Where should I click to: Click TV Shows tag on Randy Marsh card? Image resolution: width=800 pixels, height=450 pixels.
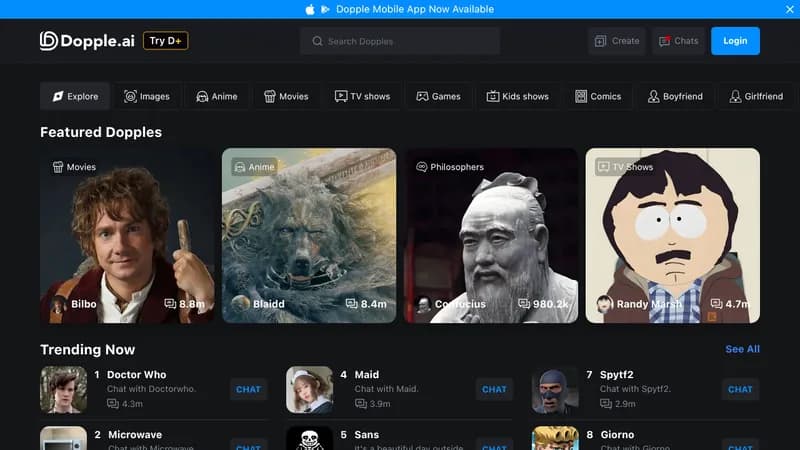pos(626,167)
